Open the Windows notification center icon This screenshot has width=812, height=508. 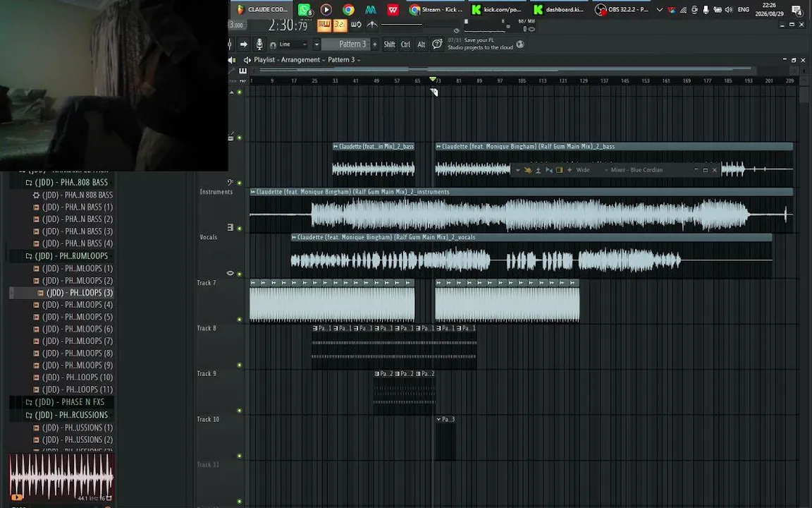click(x=797, y=9)
